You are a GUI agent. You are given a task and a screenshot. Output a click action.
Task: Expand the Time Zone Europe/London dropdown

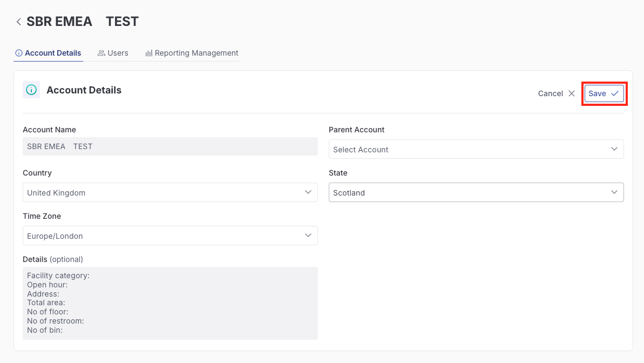pyautogui.click(x=170, y=236)
